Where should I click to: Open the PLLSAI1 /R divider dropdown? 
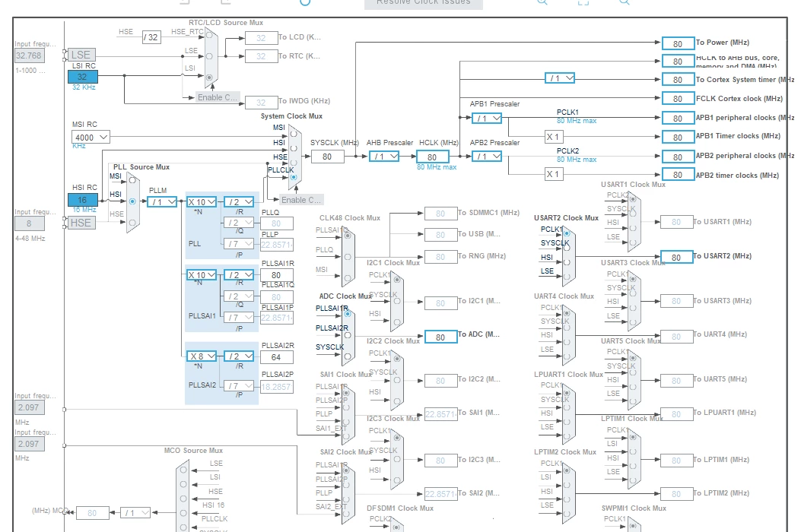click(239, 274)
